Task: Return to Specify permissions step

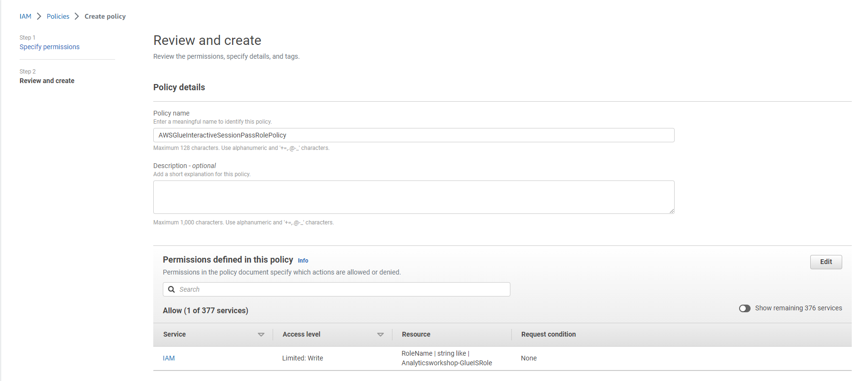Action: click(x=50, y=47)
